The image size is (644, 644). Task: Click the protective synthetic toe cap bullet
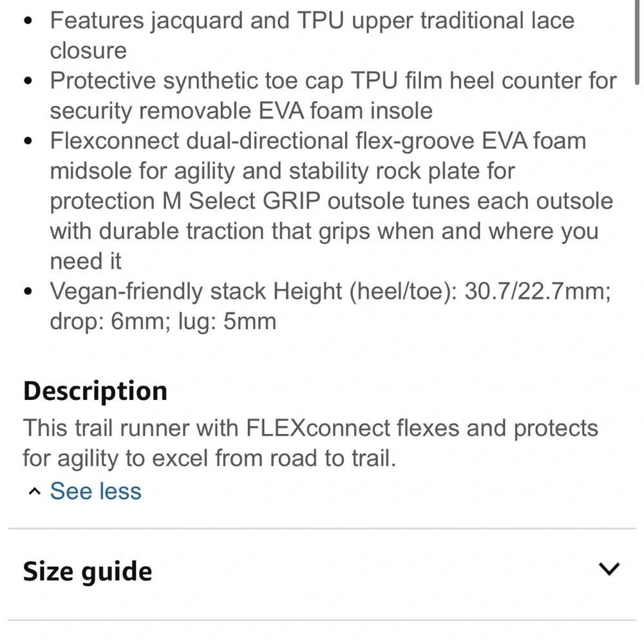[x=333, y=95]
